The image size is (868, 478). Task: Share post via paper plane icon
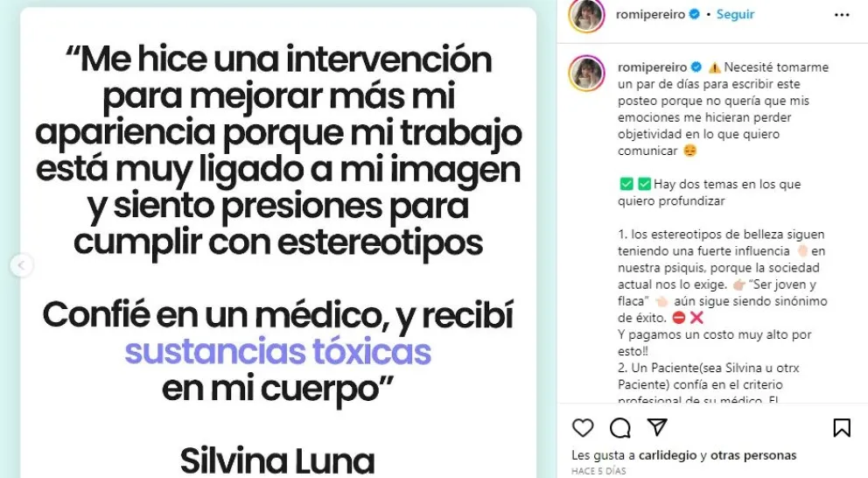[657, 427]
